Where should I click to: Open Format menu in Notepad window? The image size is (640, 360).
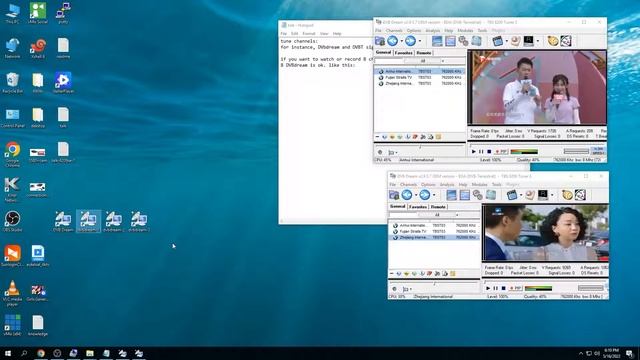click(309, 33)
